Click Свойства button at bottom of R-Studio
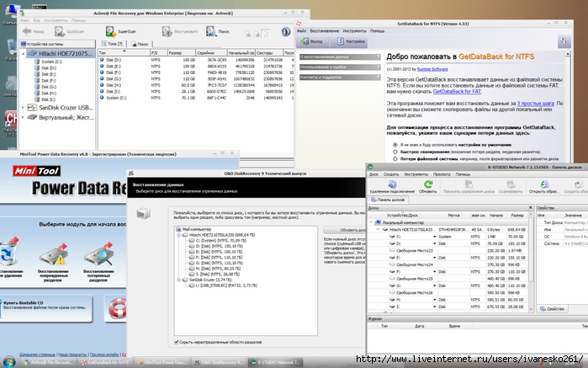This screenshot has height=368, width=588. (552, 309)
